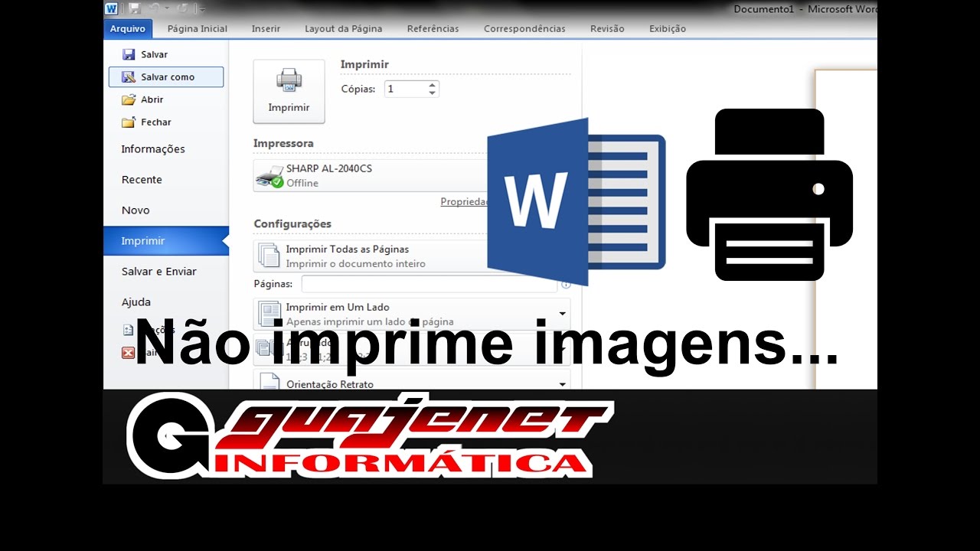Open the Revisão tab
The height and width of the screenshot is (551, 980).
tap(607, 28)
